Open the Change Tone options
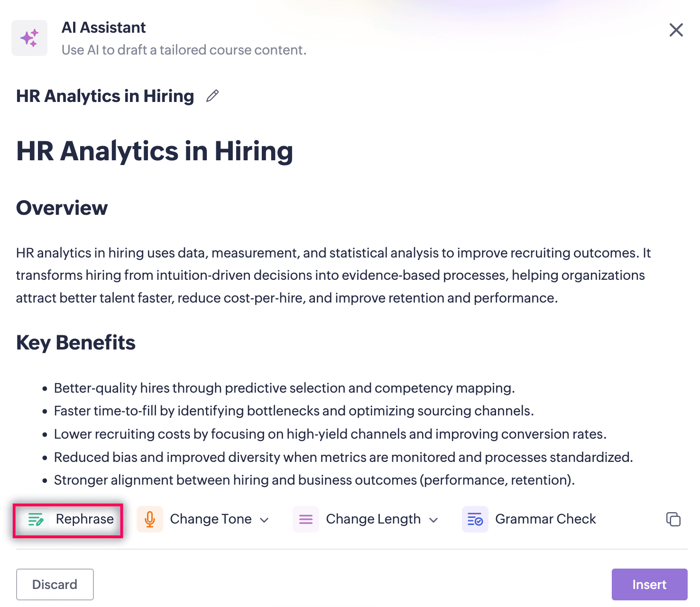Image resolution: width=700 pixels, height=607 pixels. pos(211,519)
